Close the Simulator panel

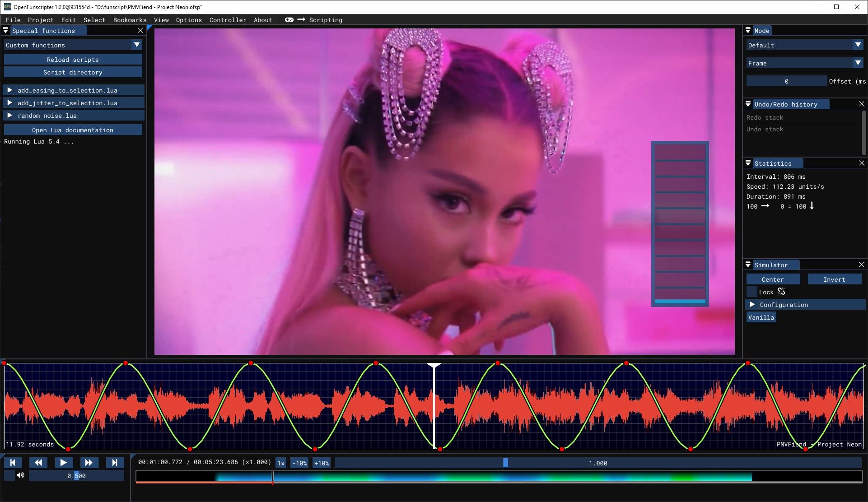pos(862,265)
